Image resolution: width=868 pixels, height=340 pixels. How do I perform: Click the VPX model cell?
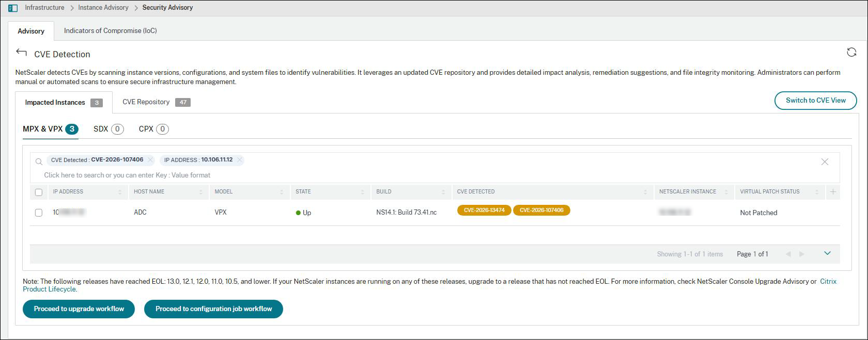point(221,213)
